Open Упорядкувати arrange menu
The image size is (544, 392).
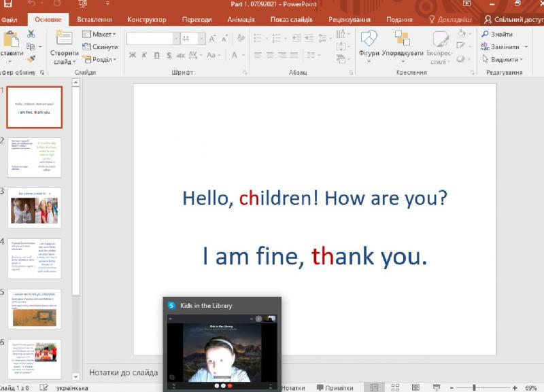point(403,47)
